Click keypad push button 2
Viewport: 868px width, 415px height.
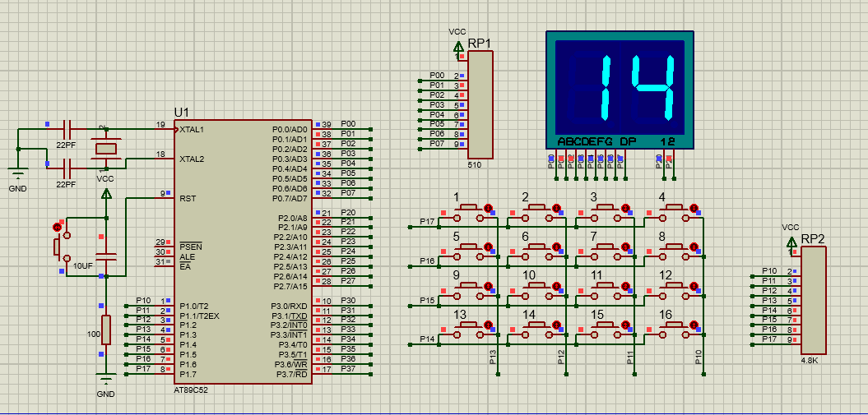[537, 211]
